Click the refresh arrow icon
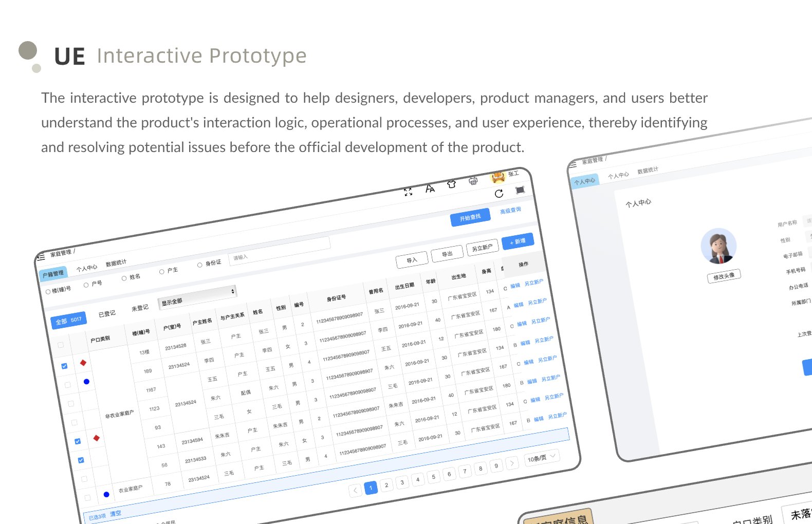 coord(499,194)
